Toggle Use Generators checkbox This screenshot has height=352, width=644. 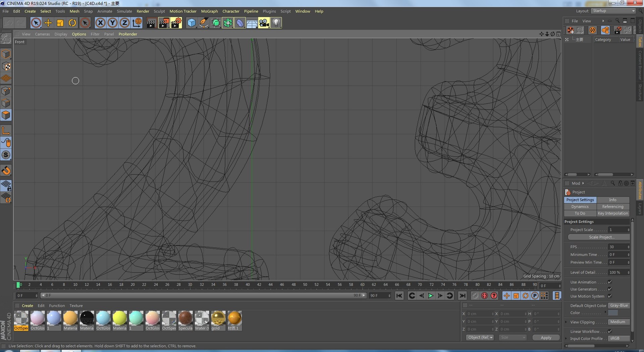[610, 289]
